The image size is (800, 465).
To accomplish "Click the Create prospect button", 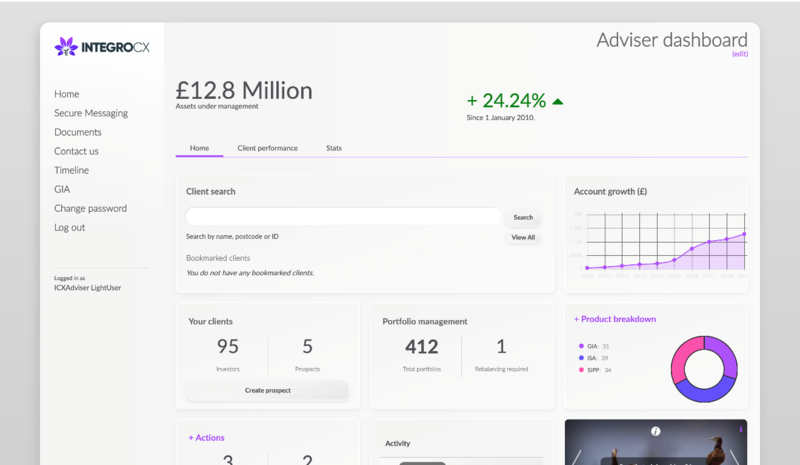I will 267,390.
